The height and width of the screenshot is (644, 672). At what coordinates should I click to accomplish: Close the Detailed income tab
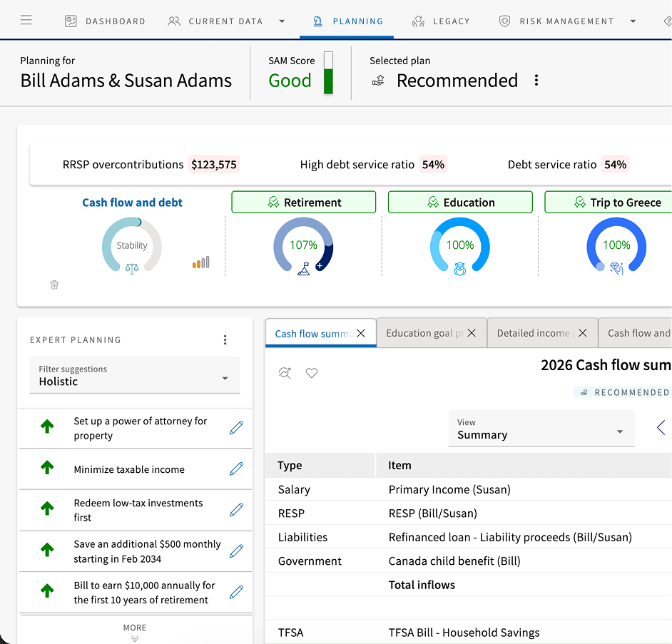pyautogui.click(x=582, y=333)
